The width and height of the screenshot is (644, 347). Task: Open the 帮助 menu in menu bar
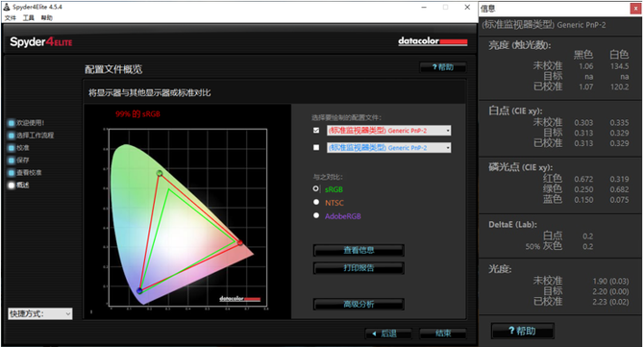pos(47,17)
